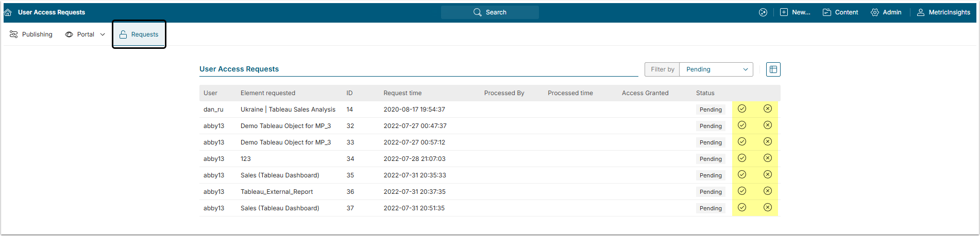The width and height of the screenshot is (980, 236).
Task: Deny request ID 37 with the X icon
Action: point(768,207)
